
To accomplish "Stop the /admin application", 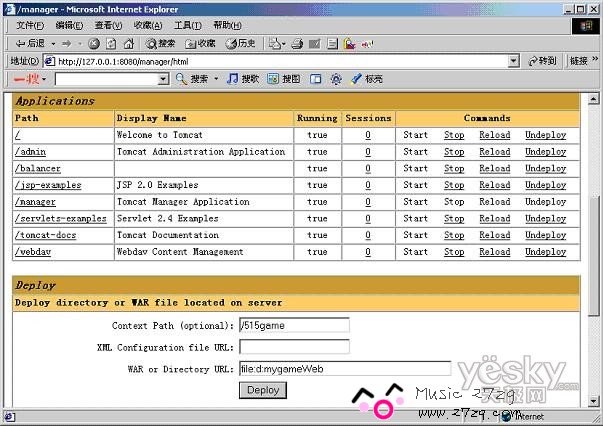I will click(x=454, y=152).
